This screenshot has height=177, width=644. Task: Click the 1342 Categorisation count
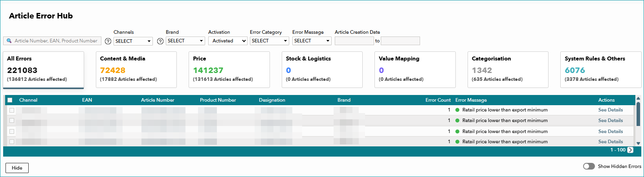click(x=482, y=70)
